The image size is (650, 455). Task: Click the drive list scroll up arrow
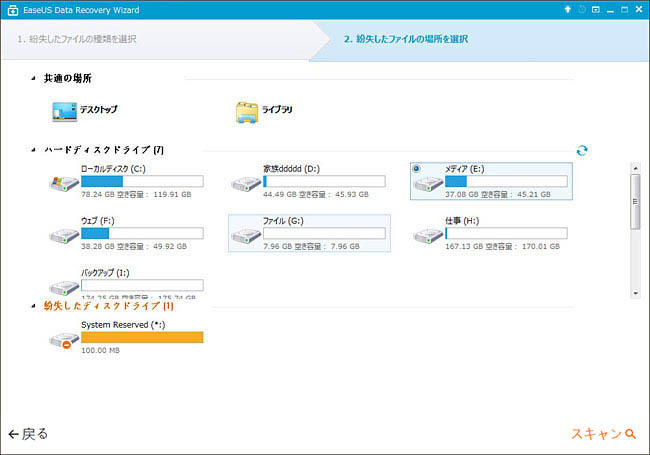point(635,168)
